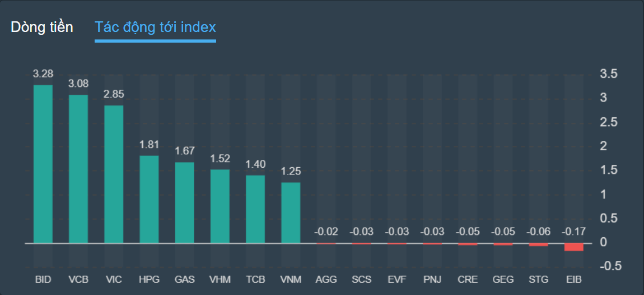Click the VCB bar valued 3.08

(78, 168)
